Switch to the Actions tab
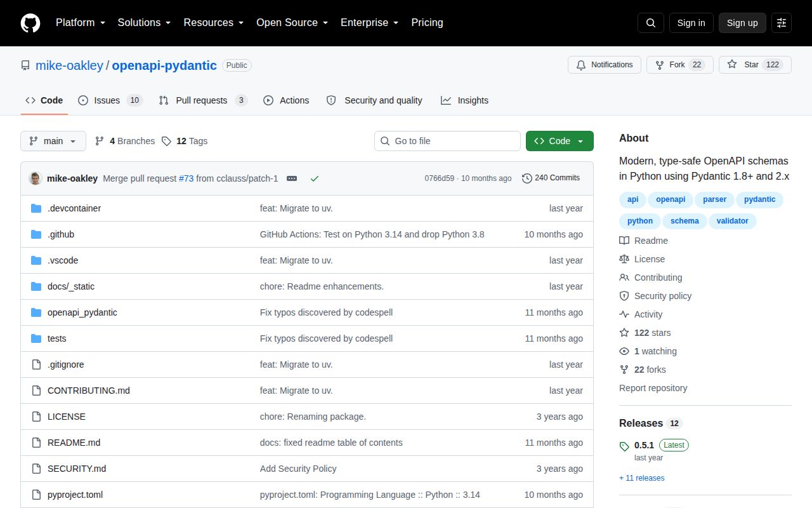 [x=286, y=100]
